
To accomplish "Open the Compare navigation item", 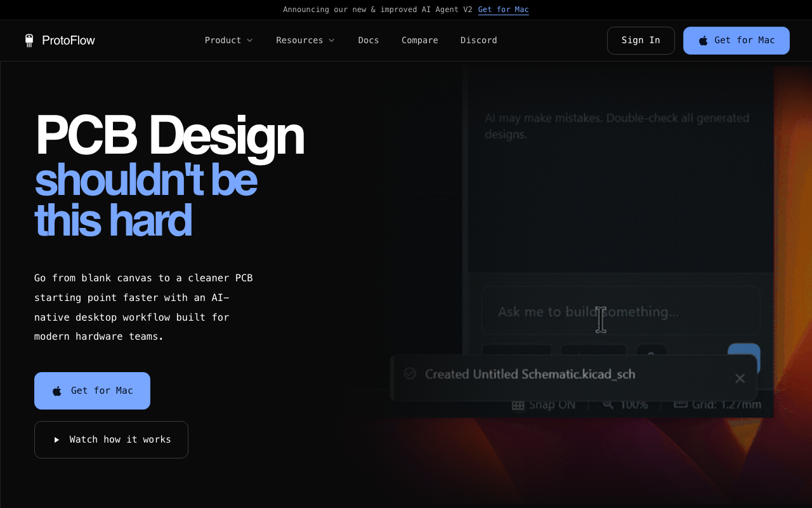I will [420, 41].
